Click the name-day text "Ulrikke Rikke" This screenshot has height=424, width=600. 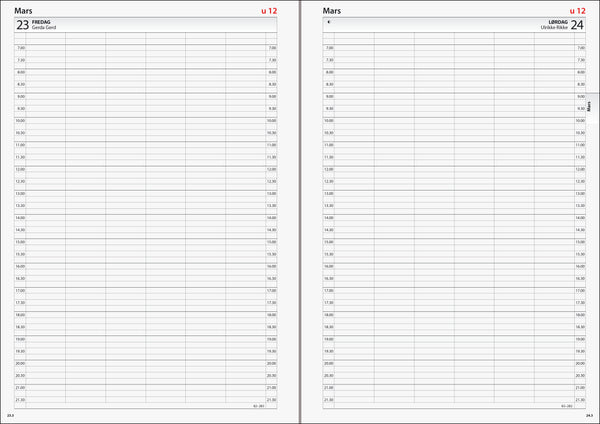[x=554, y=28]
